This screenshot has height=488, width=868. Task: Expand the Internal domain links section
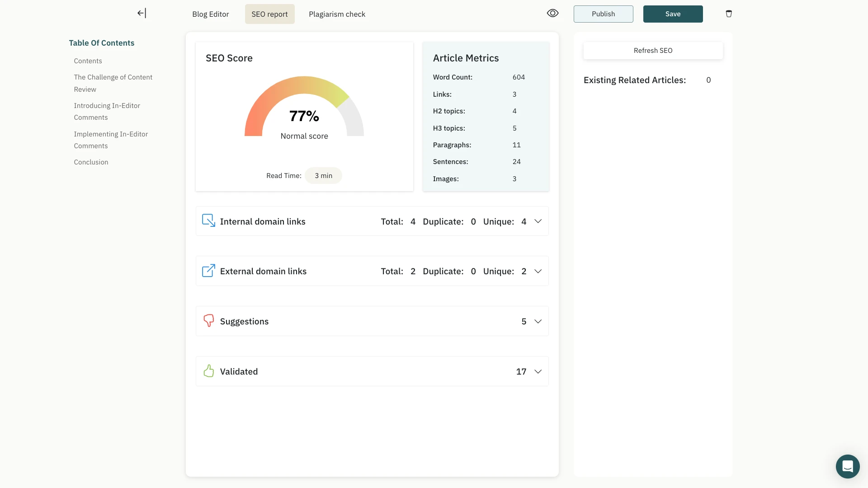point(538,221)
